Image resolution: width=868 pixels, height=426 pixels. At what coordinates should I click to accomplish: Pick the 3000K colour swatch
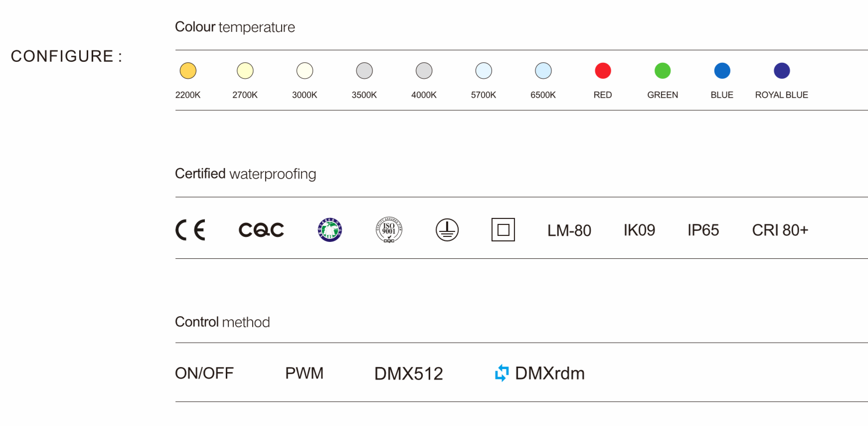tap(305, 71)
